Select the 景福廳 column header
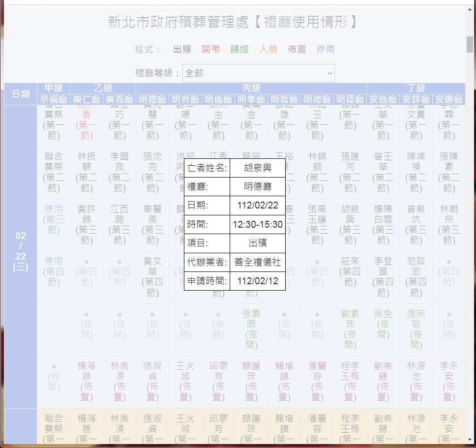 pyautogui.click(x=54, y=99)
